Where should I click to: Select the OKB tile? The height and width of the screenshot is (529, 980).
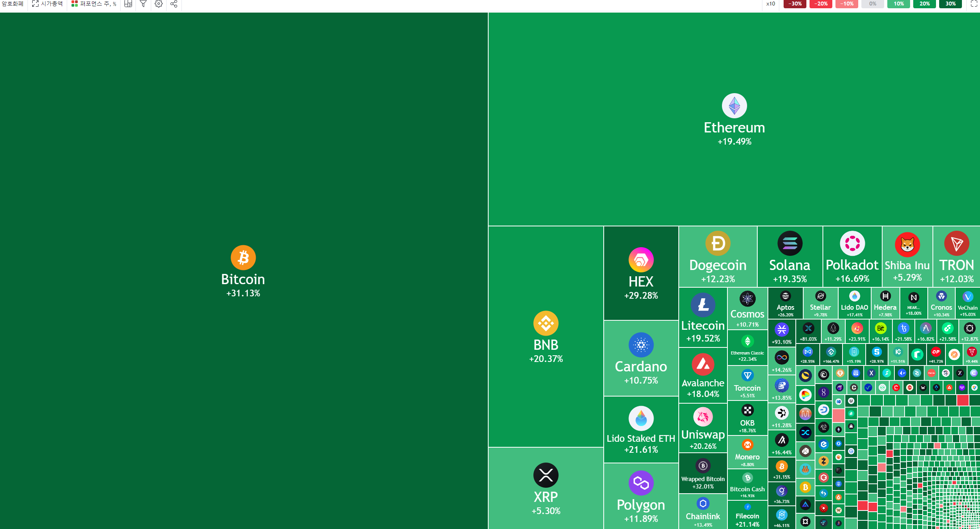[747, 418]
